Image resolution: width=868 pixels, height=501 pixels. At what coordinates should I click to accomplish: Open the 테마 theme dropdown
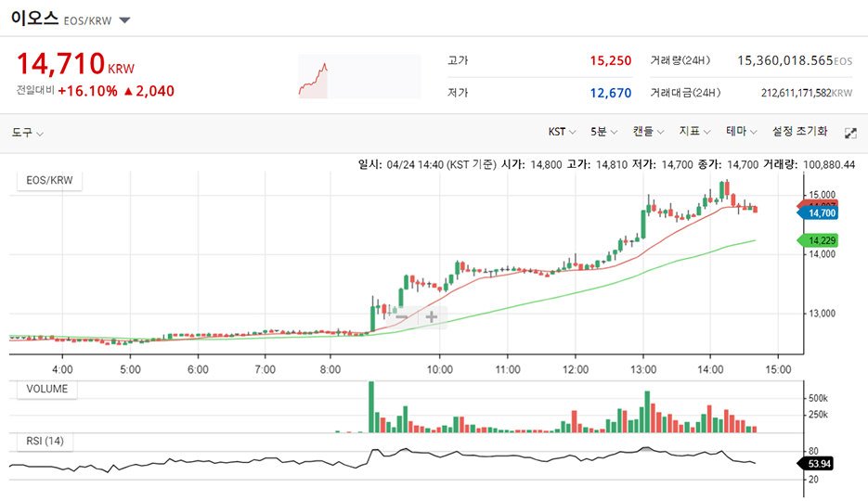pos(741,133)
